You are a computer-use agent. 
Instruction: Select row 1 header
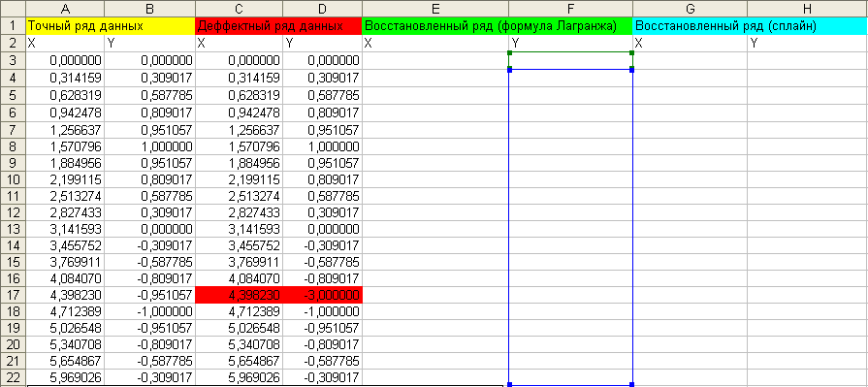pyautogui.click(x=13, y=26)
